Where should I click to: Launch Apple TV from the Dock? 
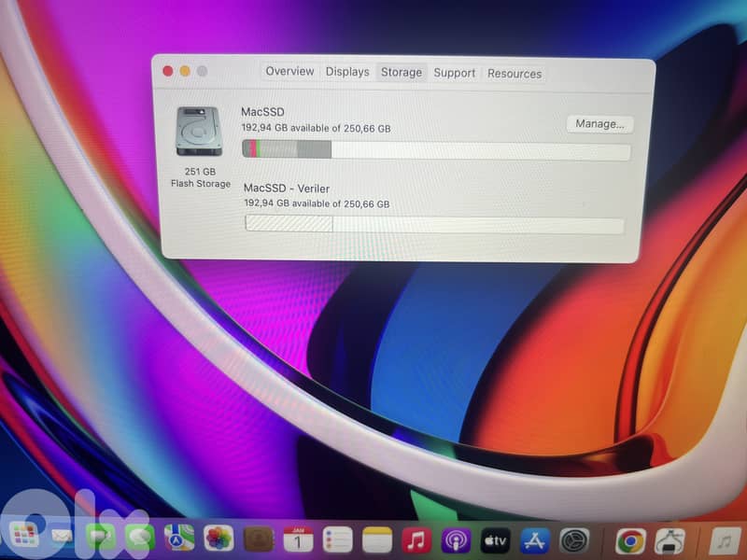pos(496,541)
